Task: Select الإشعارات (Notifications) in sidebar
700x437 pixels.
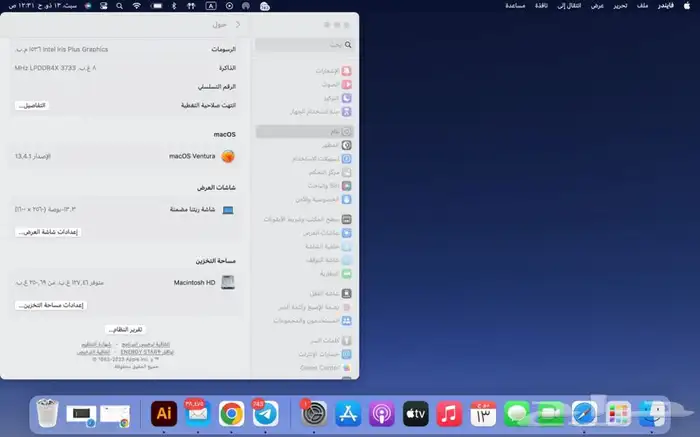Action: [304, 71]
